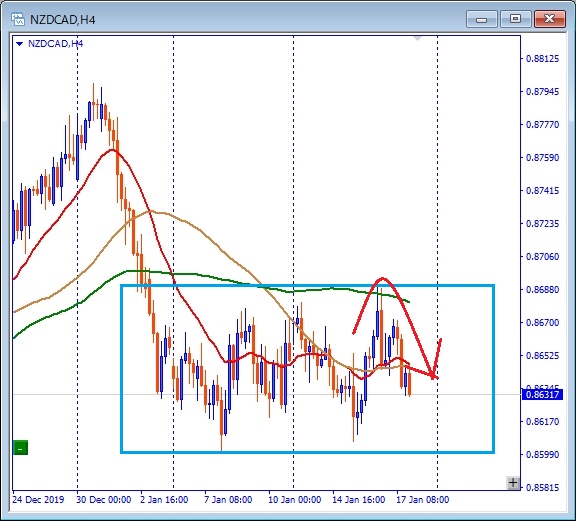Image resolution: width=576 pixels, height=521 pixels.
Task: Click the 24 Dec 2019 date label
Action: click(38, 500)
